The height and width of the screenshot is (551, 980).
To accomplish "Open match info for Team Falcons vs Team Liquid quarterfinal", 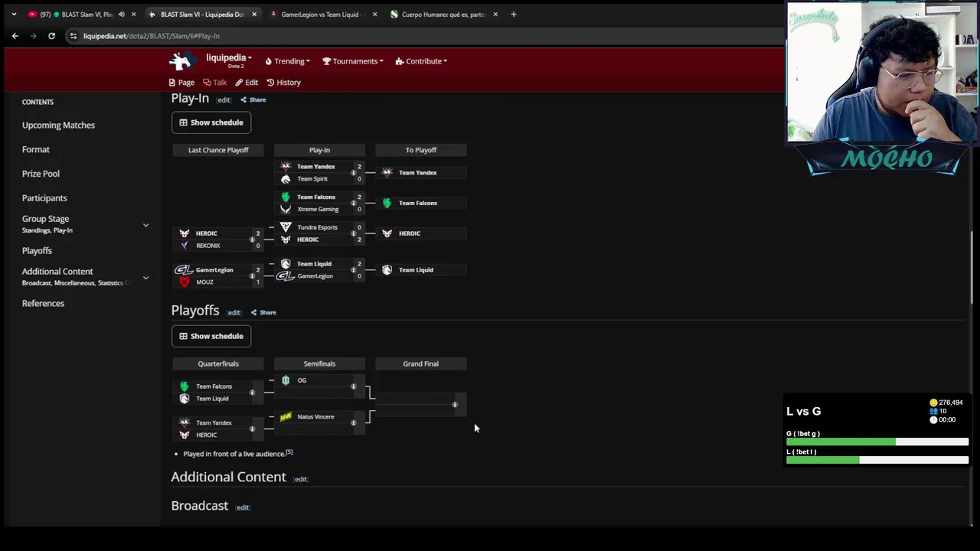I will [252, 393].
